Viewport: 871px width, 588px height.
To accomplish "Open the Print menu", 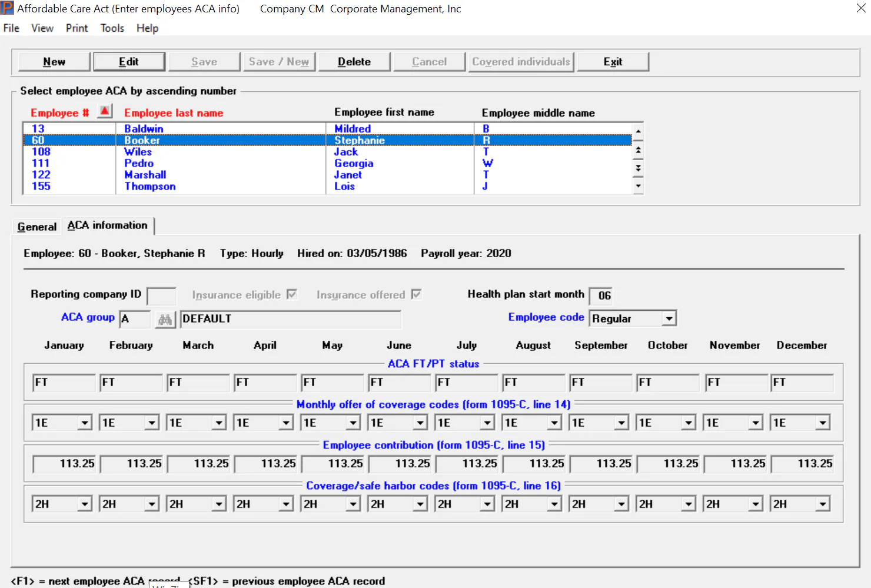I will 77,28.
